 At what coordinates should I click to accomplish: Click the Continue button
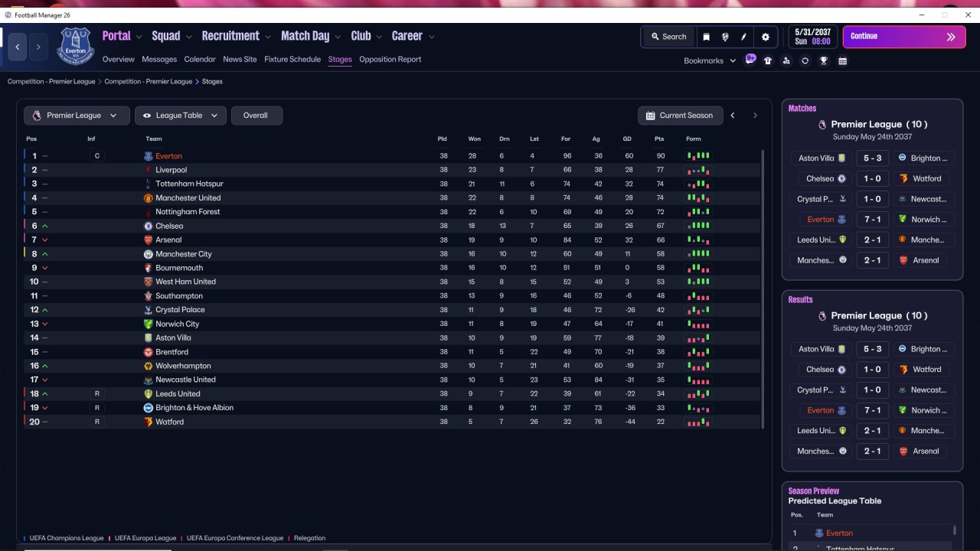[904, 37]
